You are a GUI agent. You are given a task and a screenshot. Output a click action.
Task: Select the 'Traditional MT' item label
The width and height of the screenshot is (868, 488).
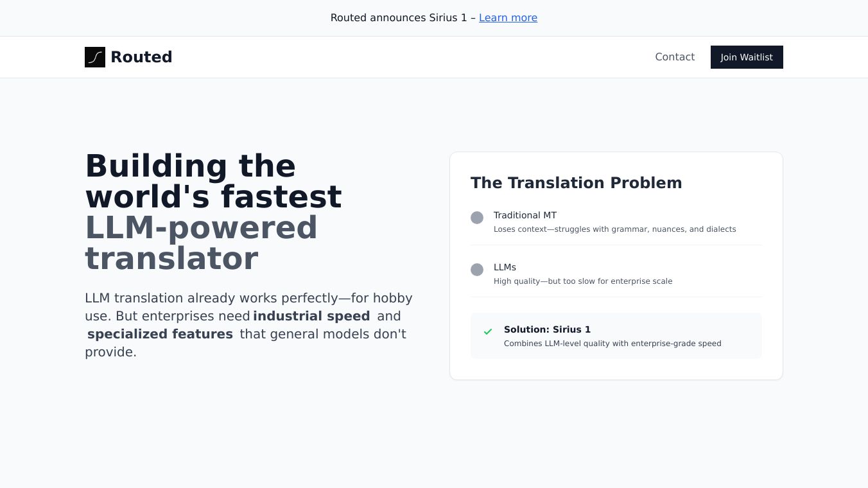(525, 215)
